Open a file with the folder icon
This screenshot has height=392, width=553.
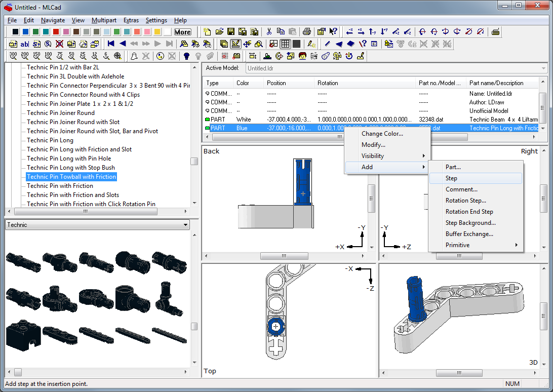[219, 32]
